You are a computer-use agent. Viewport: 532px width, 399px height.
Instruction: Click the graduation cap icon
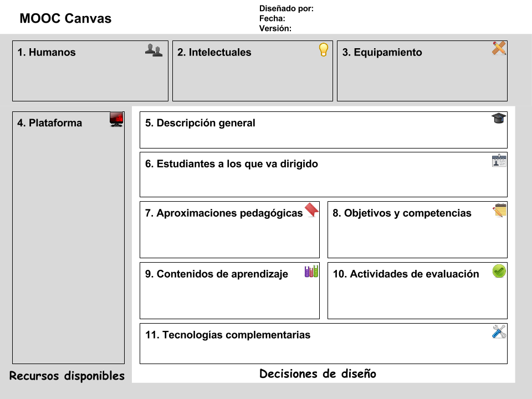click(499, 119)
